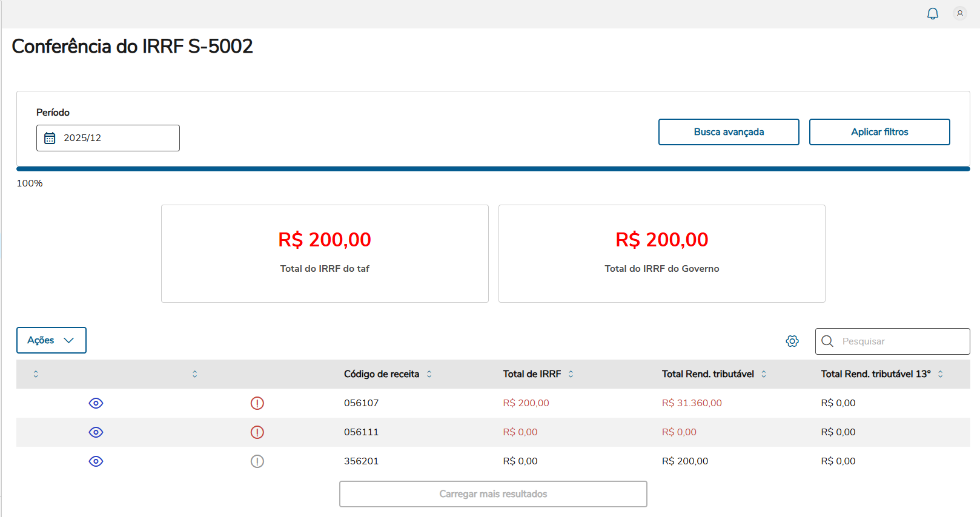Open the notifications bell
980x517 pixels.
933,13
